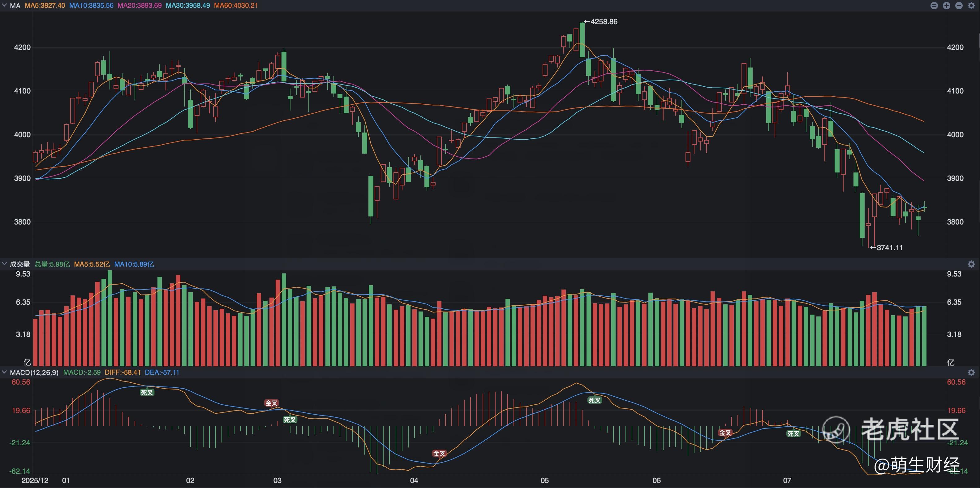Screen dimensions: 980x488
Task: Click the 金叉 marker beside month 04
Action: tap(439, 453)
